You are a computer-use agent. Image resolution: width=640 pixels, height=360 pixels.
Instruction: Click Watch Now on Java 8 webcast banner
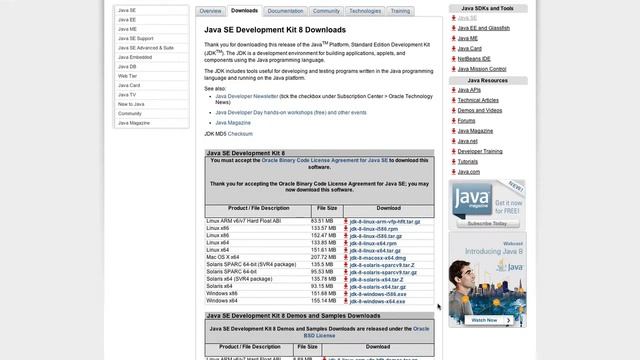[489, 320]
